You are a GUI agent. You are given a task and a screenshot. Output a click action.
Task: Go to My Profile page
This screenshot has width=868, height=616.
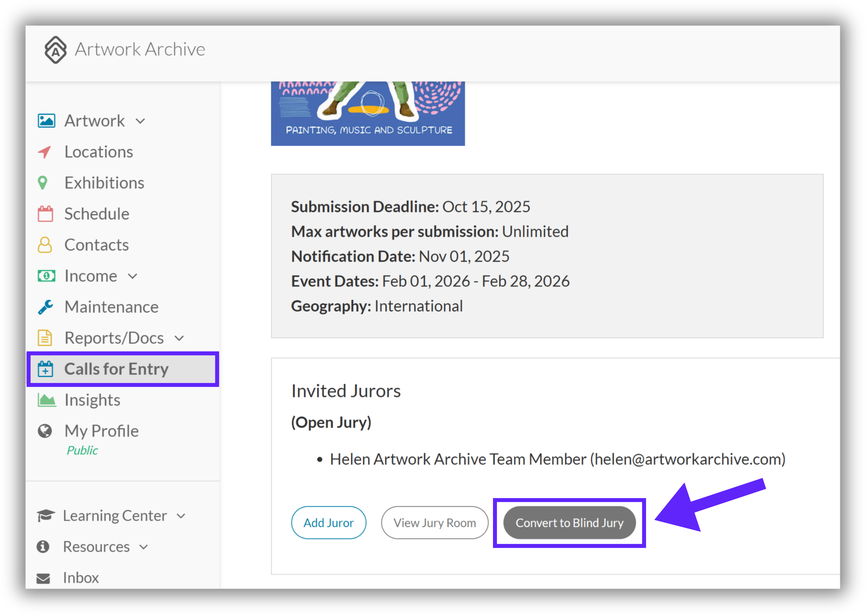coord(102,431)
